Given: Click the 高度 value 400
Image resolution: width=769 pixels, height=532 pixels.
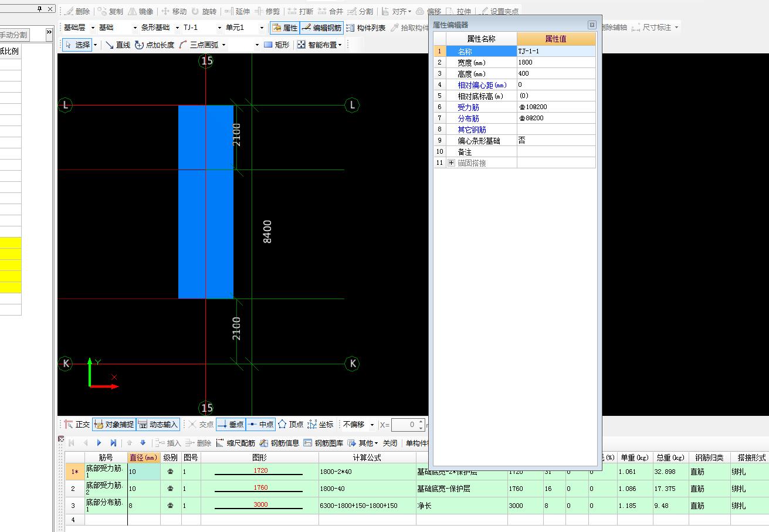Looking at the screenshot, I should (x=556, y=73).
